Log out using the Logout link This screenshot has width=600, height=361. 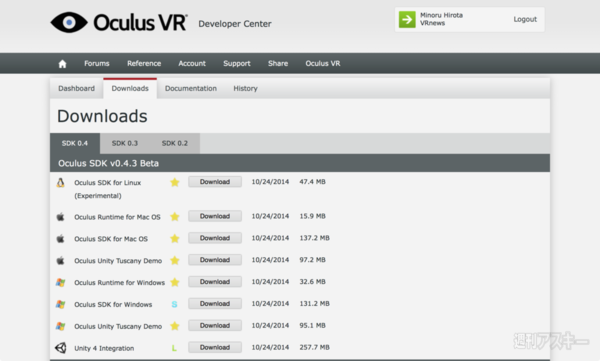[525, 19]
